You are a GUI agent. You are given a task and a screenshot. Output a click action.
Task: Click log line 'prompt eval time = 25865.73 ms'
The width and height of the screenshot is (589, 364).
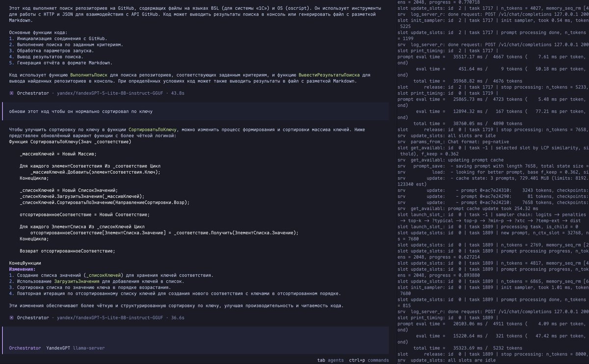click(x=493, y=99)
